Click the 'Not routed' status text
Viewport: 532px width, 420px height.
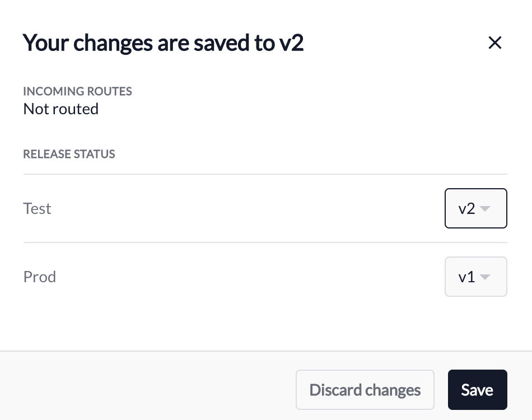click(60, 109)
